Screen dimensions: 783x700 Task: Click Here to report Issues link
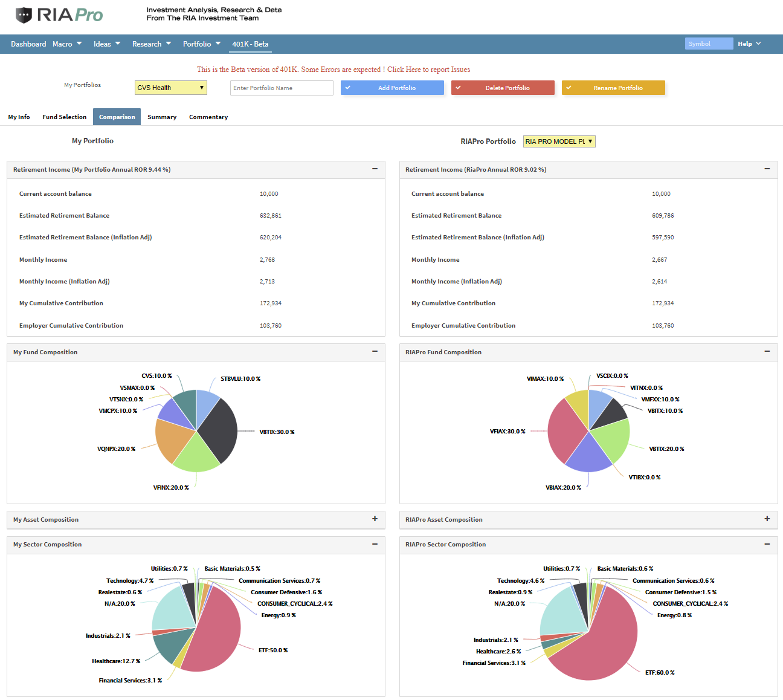(x=428, y=70)
